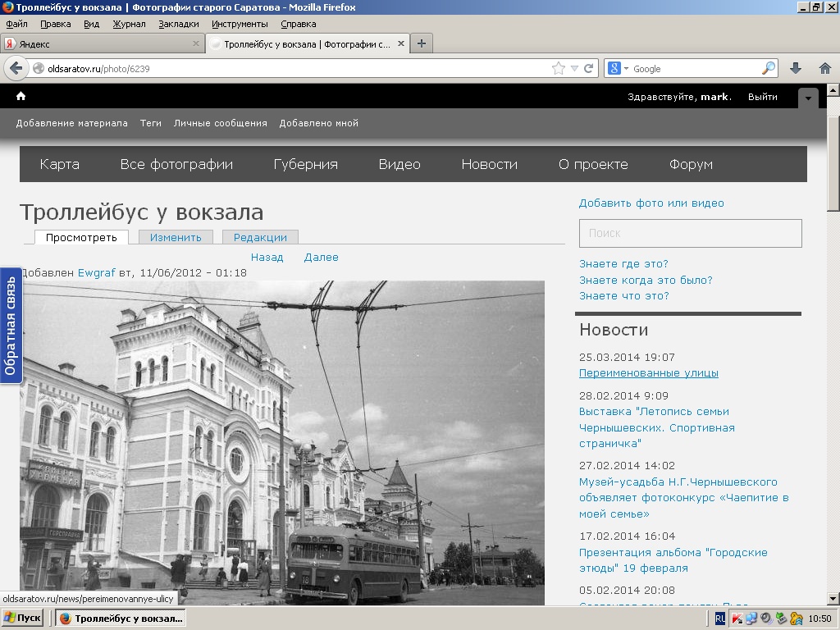Open the Закладки menu

[179, 24]
